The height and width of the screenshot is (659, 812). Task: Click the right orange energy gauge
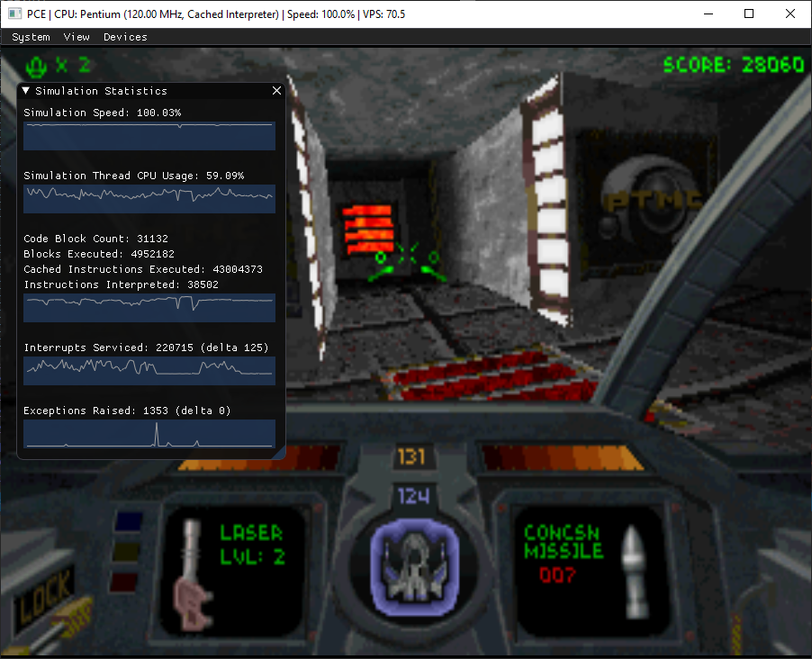563,457
